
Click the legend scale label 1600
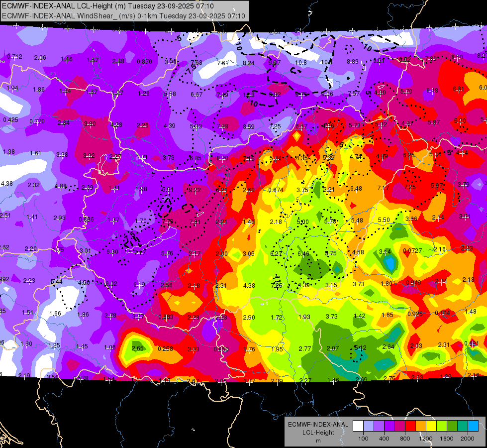446,439
